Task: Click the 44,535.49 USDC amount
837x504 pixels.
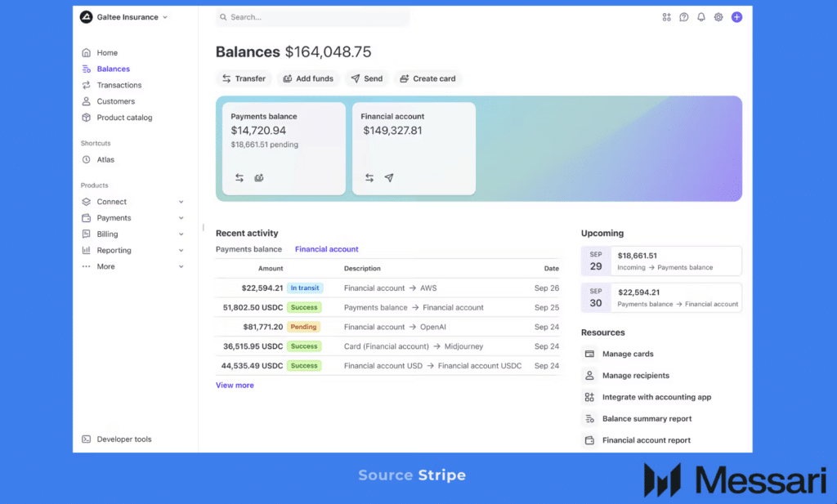Action: coord(252,366)
